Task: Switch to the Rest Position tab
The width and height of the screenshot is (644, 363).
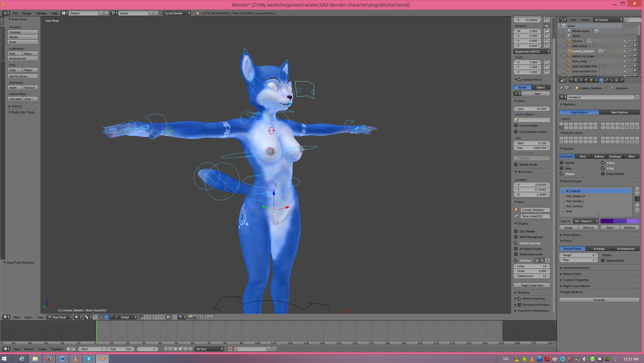Action: coord(619,112)
